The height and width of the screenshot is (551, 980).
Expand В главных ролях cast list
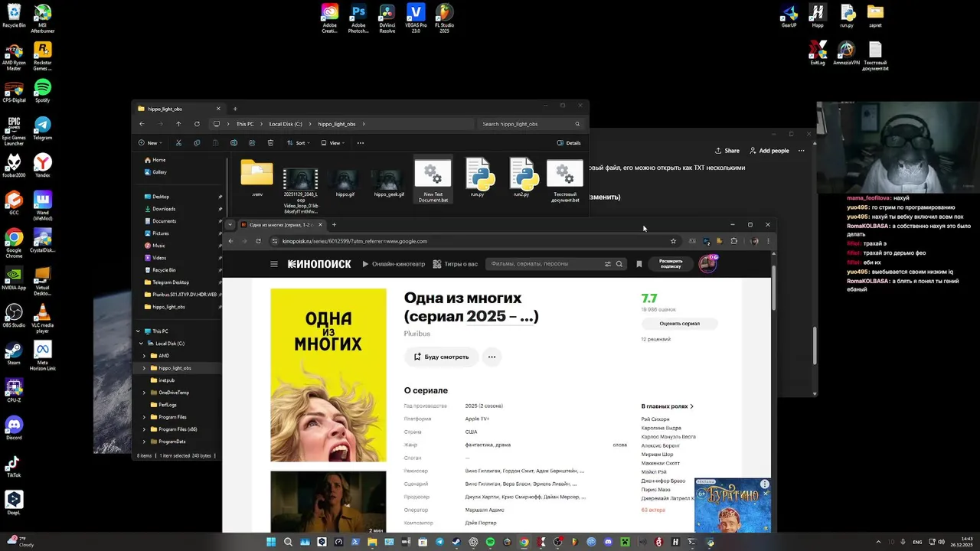point(668,406)
